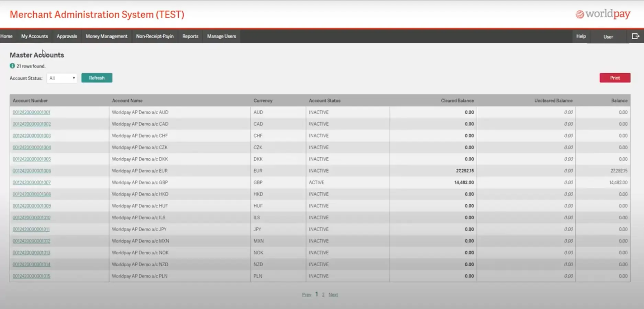The height and width of the screenshot is (309, 644).
Task: Click cleared balance 14,482.00
Action: pyautogui.click(x=464, y=182)
